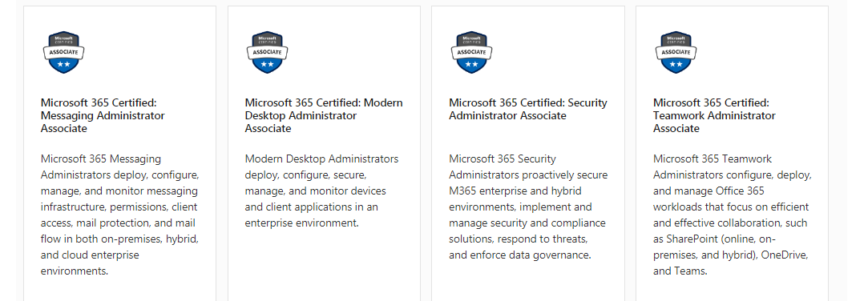Open Microsoft 365 Certified: Modern Desktop Administrator title
The width and height of the screenshot is (868, 301).
pyautogui.click(x=324, y=115)
